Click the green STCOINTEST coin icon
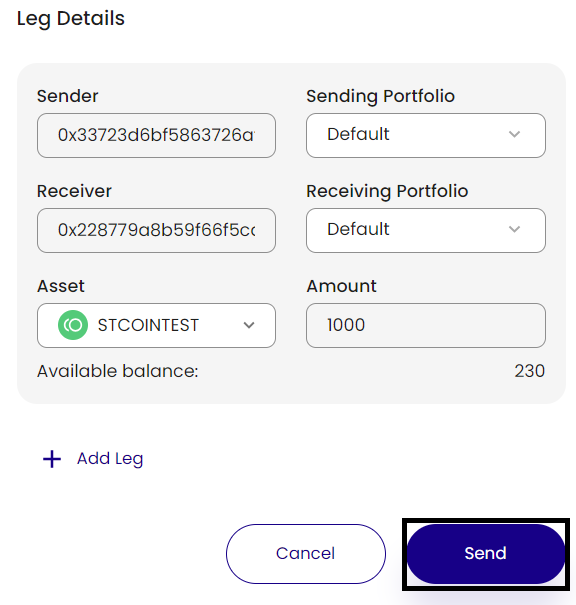The image size is (576, 605). coord(73,325)
